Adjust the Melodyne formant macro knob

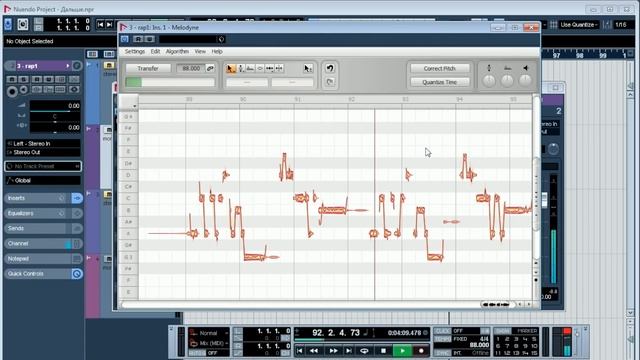tap(507, 81)
